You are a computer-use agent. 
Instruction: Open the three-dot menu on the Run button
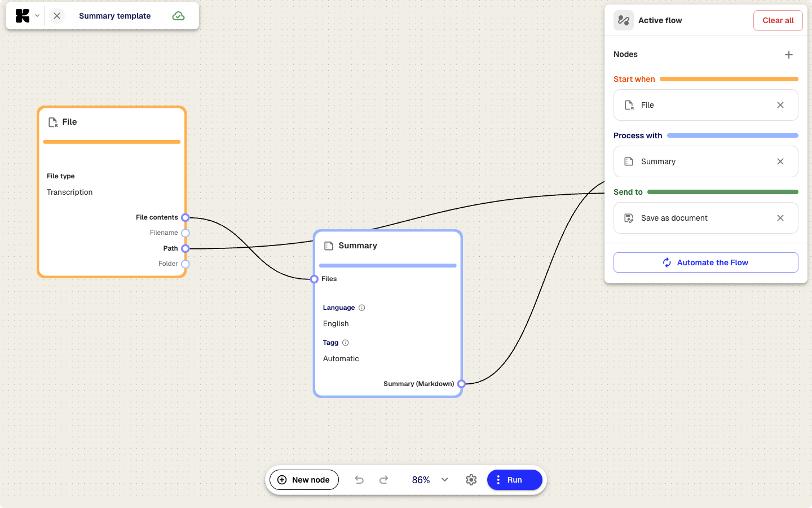(x=498, y=480)
